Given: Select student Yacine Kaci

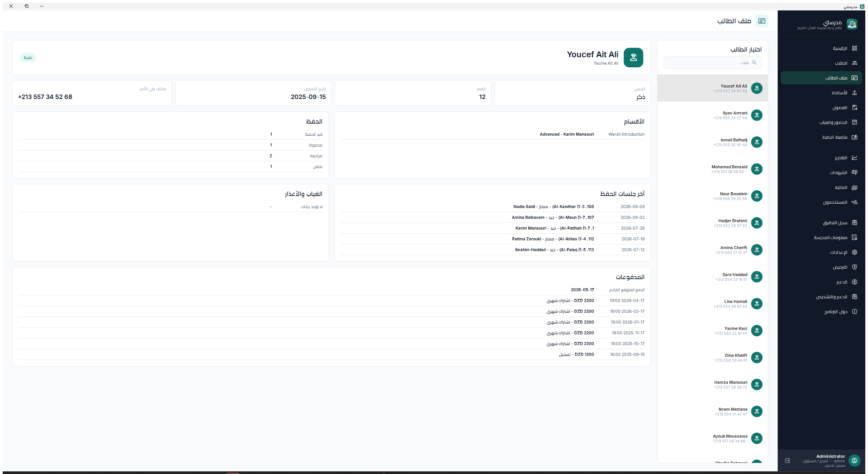Looking at the screenshot, I should point(712,331).
